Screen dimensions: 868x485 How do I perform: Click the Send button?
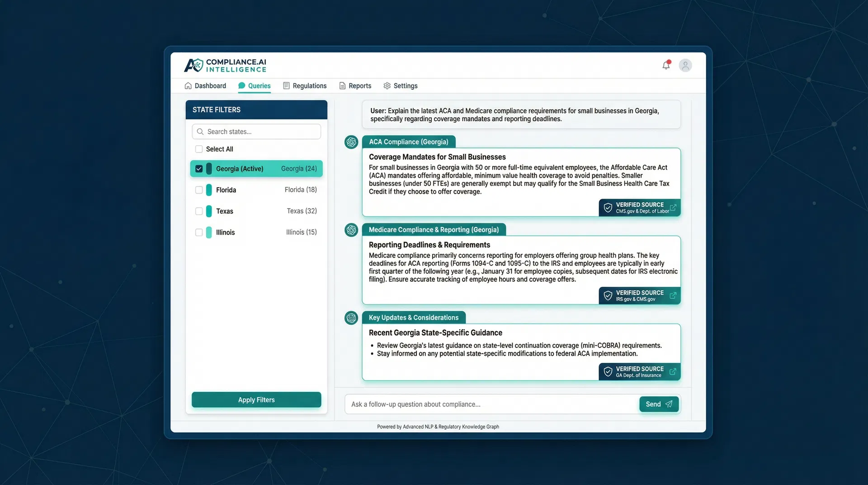659,404
